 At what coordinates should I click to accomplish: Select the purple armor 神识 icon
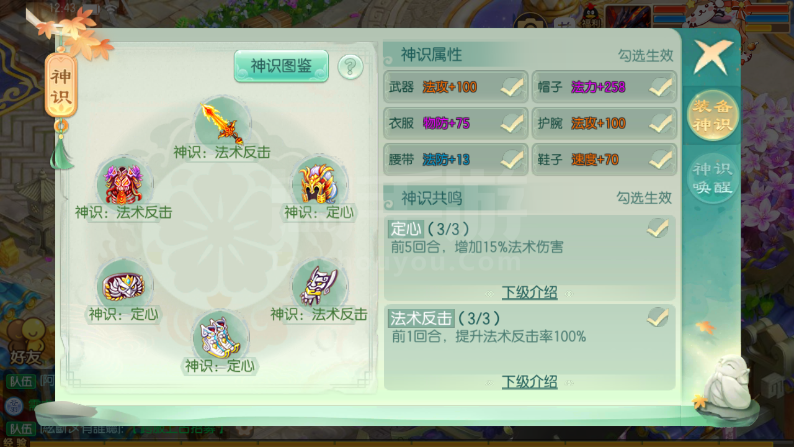[124, 183]
